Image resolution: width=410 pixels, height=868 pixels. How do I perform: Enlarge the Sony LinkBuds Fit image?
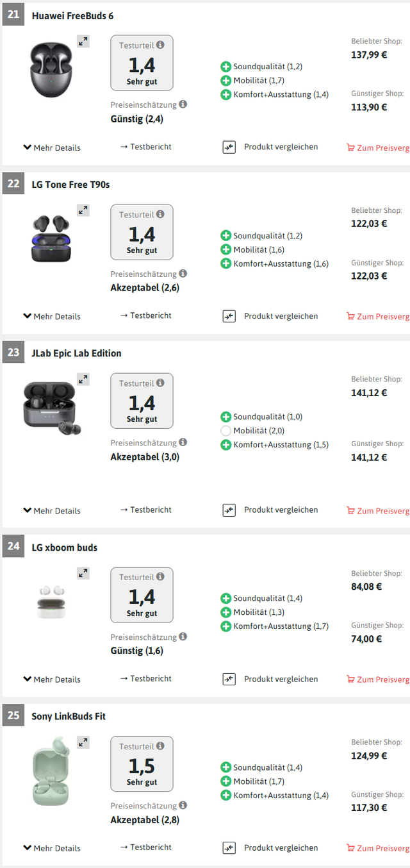(x=83, y=742)
